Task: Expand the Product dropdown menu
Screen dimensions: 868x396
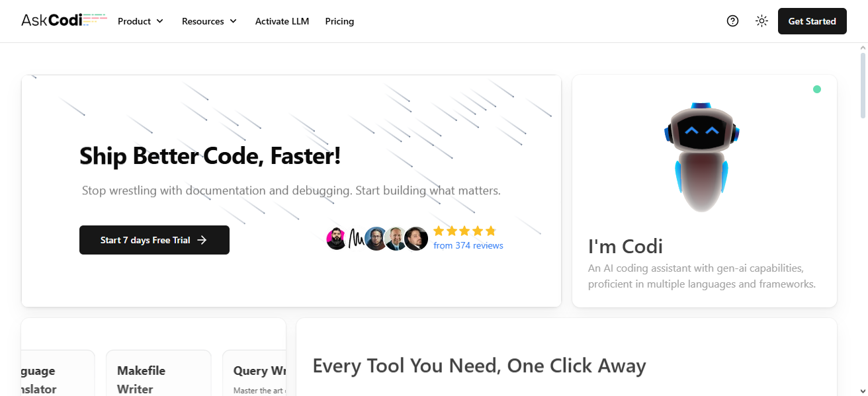Action: click(140, 21)
